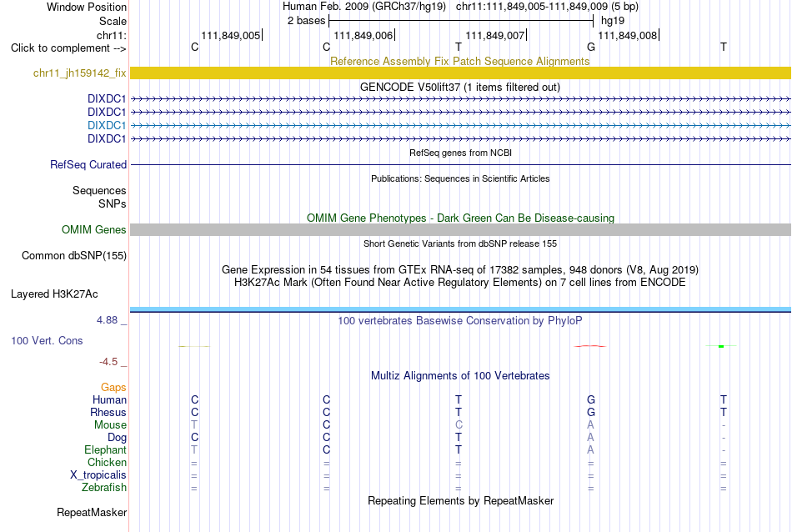Select the light blue DIXDC1 transcript label
Viewport: 792px width, 532px height.
(x=107, y=125)
